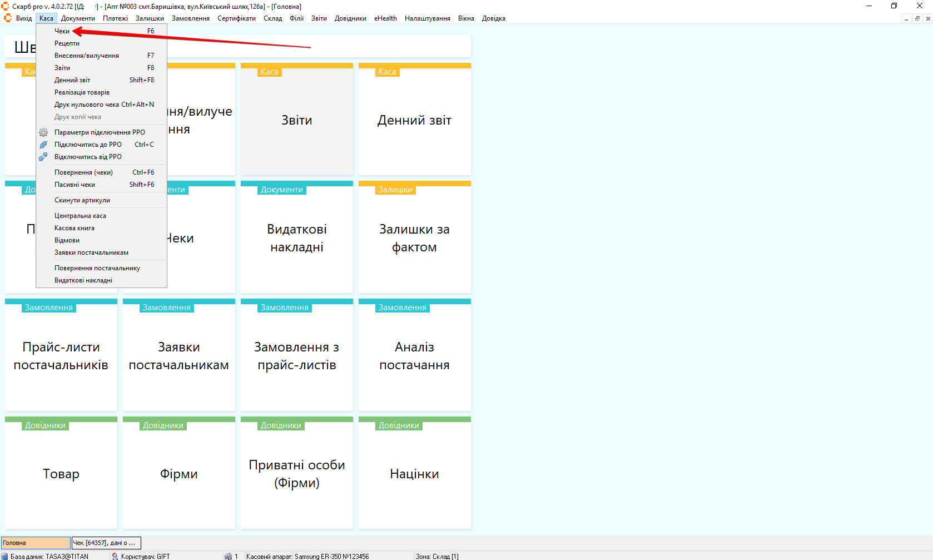This screenshot has height=560, width=933.
Task: Select Чеки in the Каса menu
Action: click(62, 31)
